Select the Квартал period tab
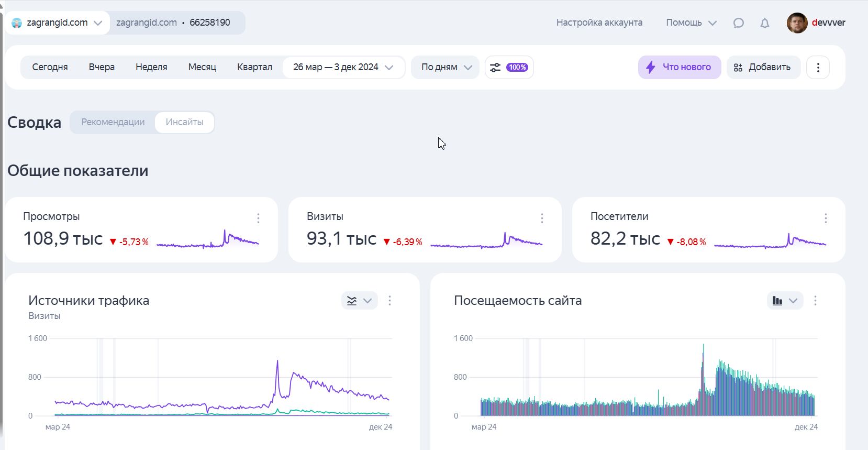This screenshot has width=868, height=450. pyautogui.click(x=254, y=67)
